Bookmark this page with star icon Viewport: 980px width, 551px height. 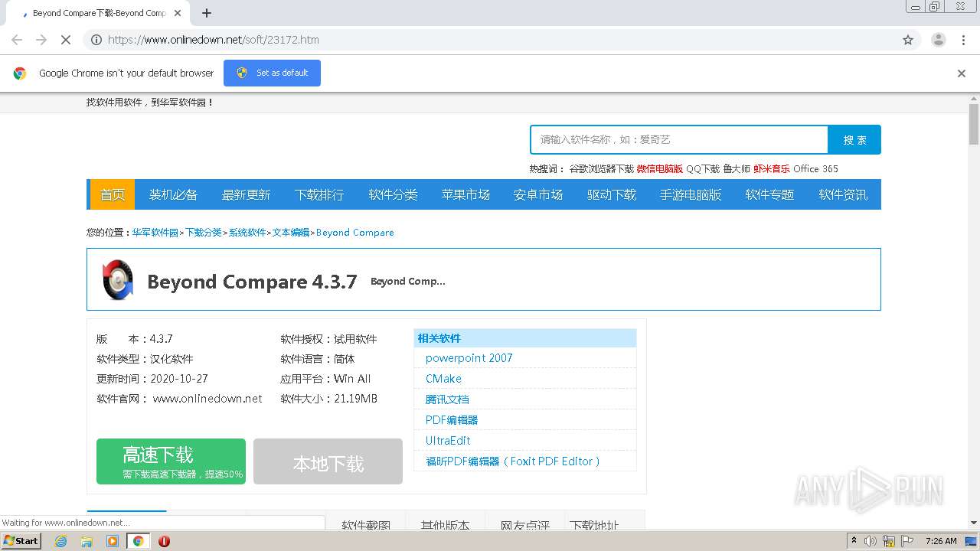(908, 40)
